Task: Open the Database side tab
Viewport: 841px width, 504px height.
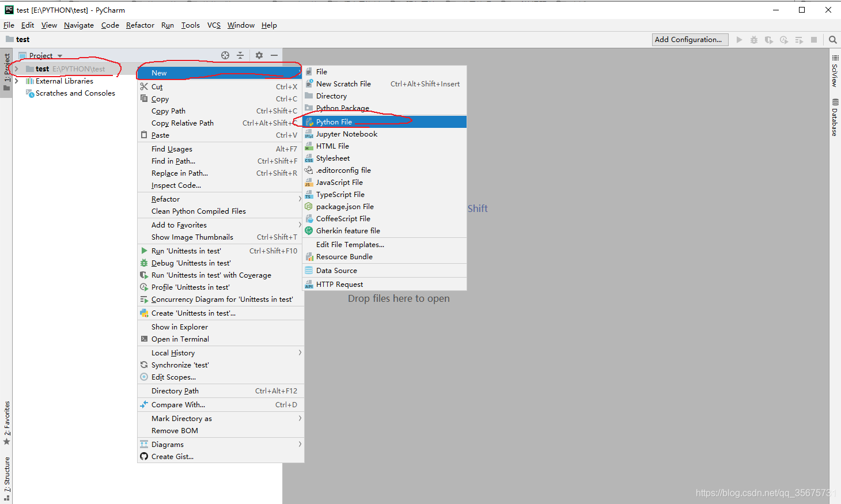Action: coord(835,118)
